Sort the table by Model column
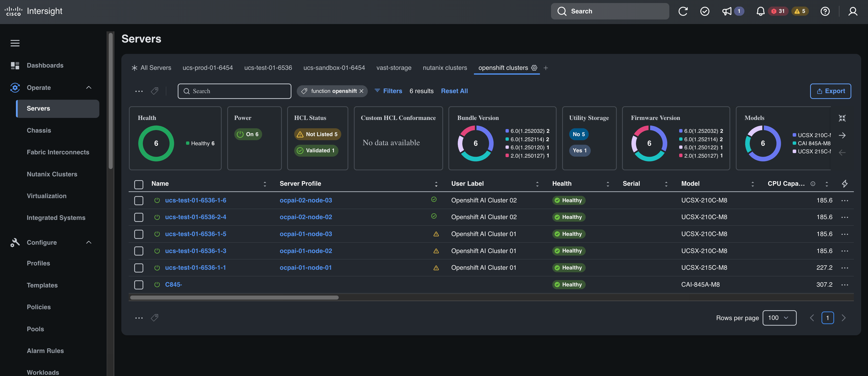This screenshot has width=868, height=376. [x=752, y=184]
